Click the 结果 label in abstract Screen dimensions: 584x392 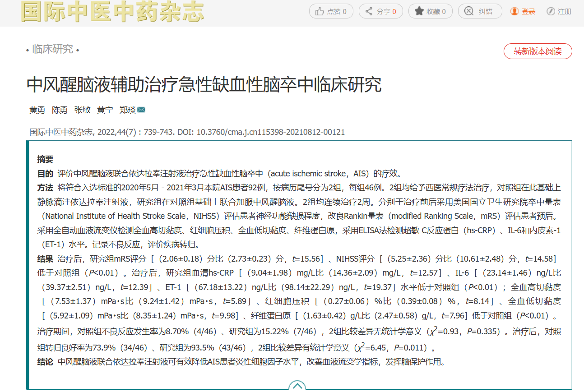(x=45, y=258)
